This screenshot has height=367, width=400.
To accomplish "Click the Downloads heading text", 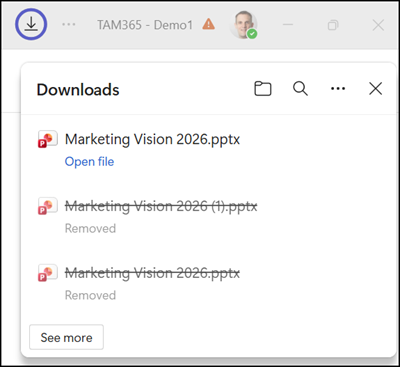I will pos(78,90).
